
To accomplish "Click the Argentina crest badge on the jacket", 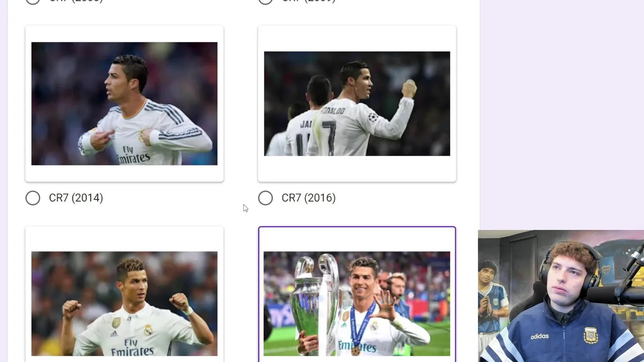I will coord(591,334).
